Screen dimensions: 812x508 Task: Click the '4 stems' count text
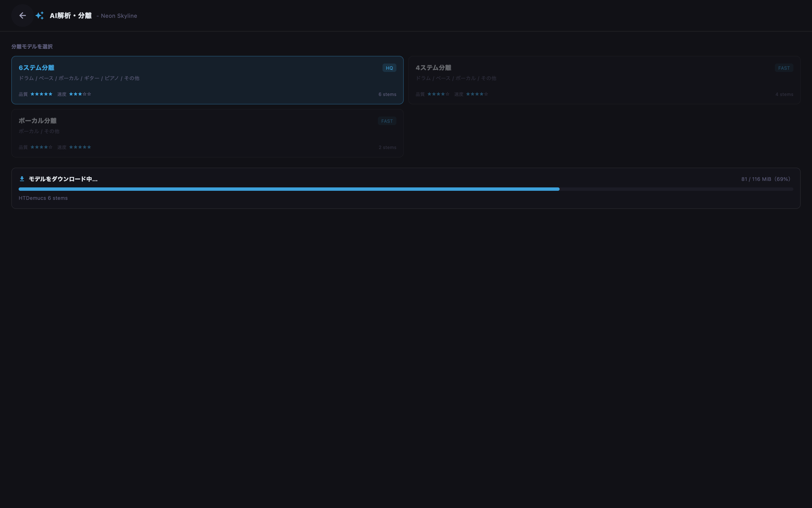(x=784, y=95)
